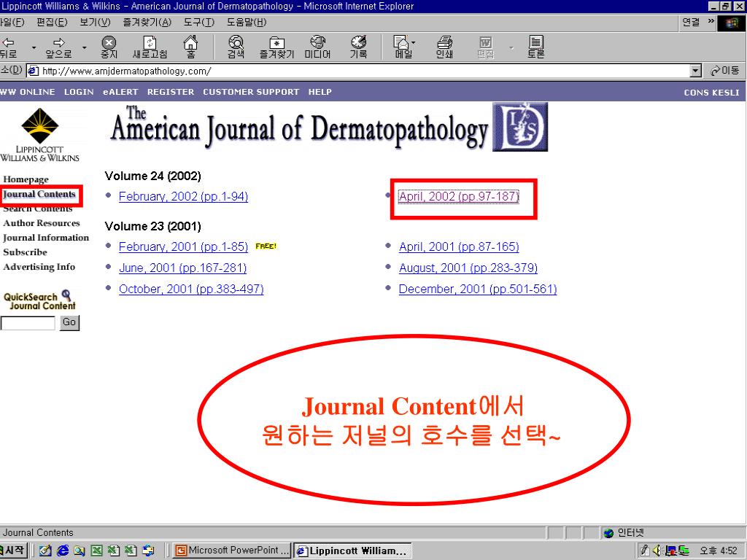
Task: Click the Journal Information sidebar link
Action: pyautogui.click(x=46, y=238)
